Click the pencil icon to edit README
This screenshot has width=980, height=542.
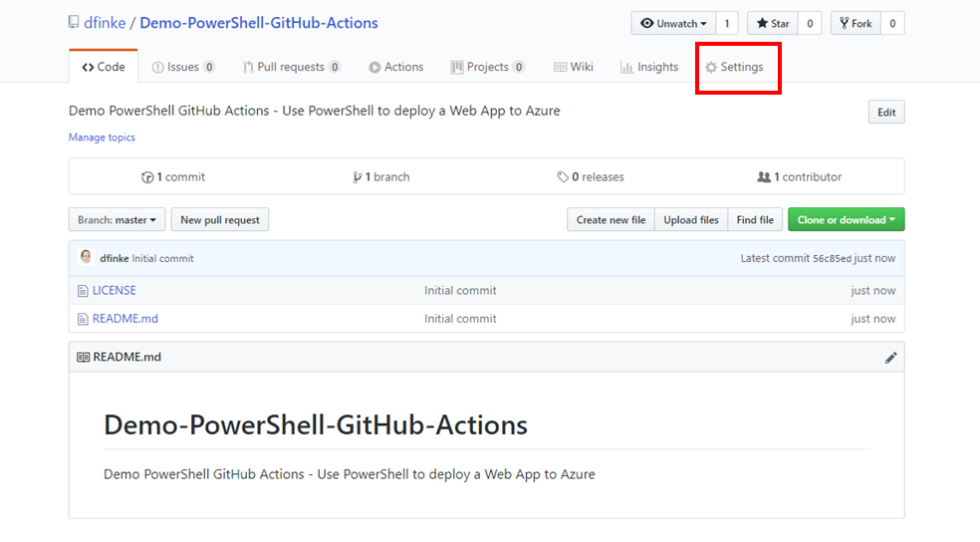(890, 358)
